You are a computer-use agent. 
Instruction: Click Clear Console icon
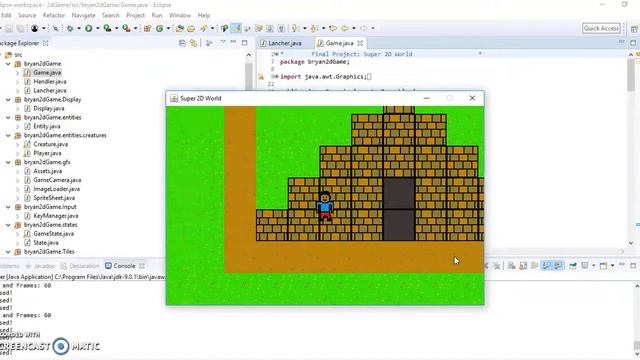click(x=511, y=266)
